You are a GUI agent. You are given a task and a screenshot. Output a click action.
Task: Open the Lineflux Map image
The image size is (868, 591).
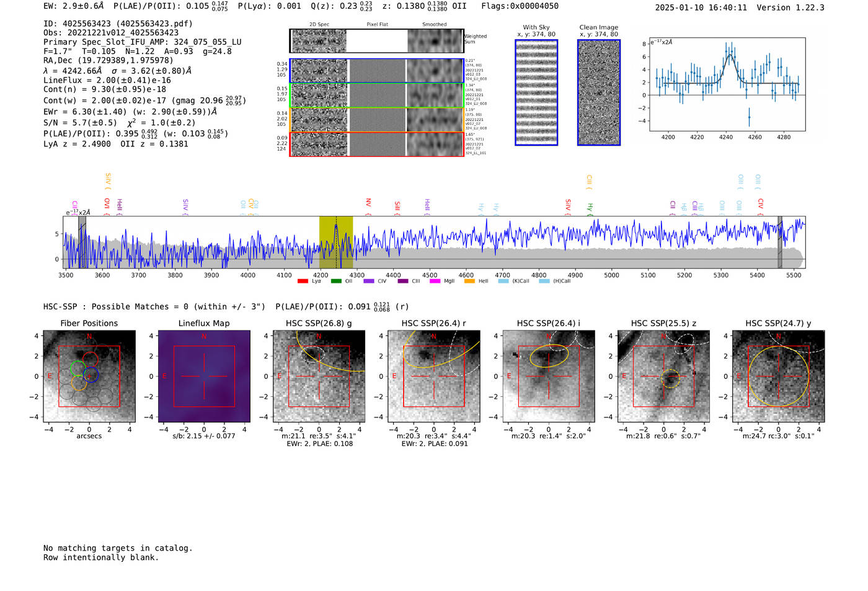(204, 376)
